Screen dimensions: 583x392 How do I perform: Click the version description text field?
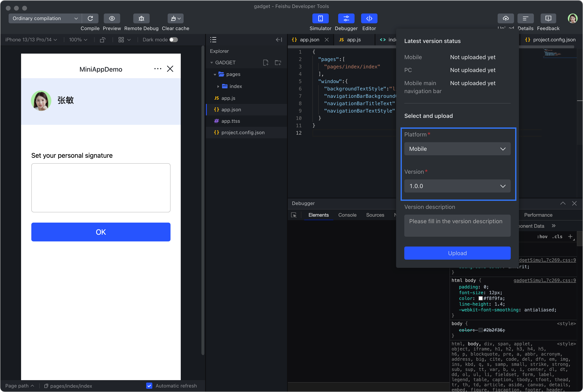tap(457, 225)
